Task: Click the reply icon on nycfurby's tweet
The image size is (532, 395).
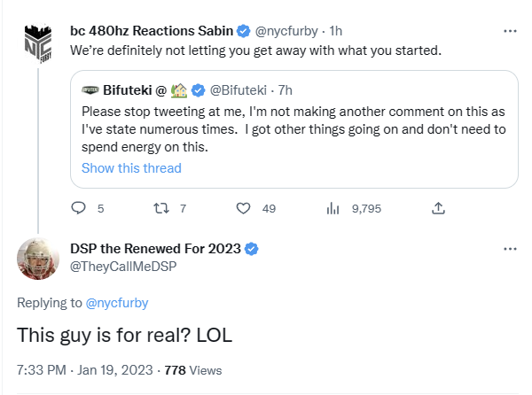Action: click(x=78, y=208)
